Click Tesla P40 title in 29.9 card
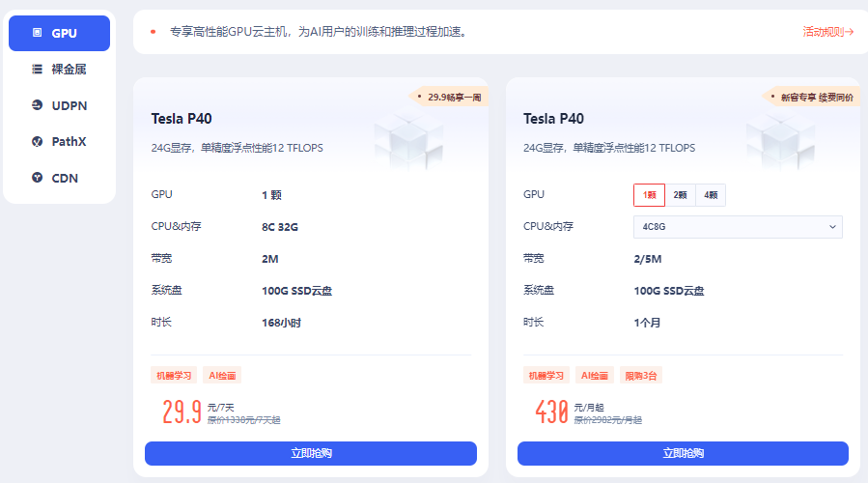The image size is (868, 483). coord(181,119)
